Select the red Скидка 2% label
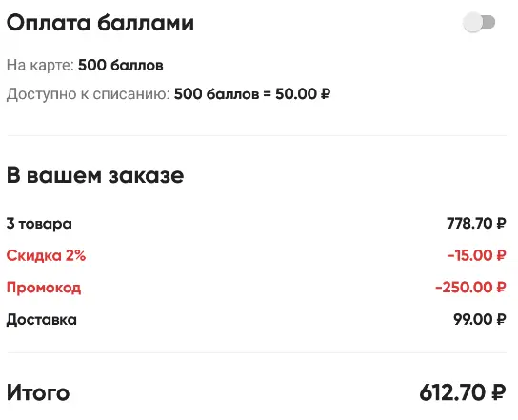The image size is (518, 420). [46, 255]
